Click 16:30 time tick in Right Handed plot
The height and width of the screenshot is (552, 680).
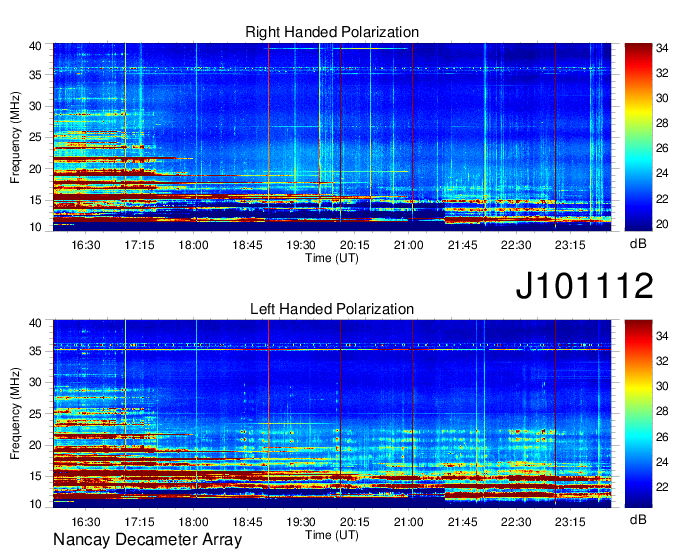point(86,245)
